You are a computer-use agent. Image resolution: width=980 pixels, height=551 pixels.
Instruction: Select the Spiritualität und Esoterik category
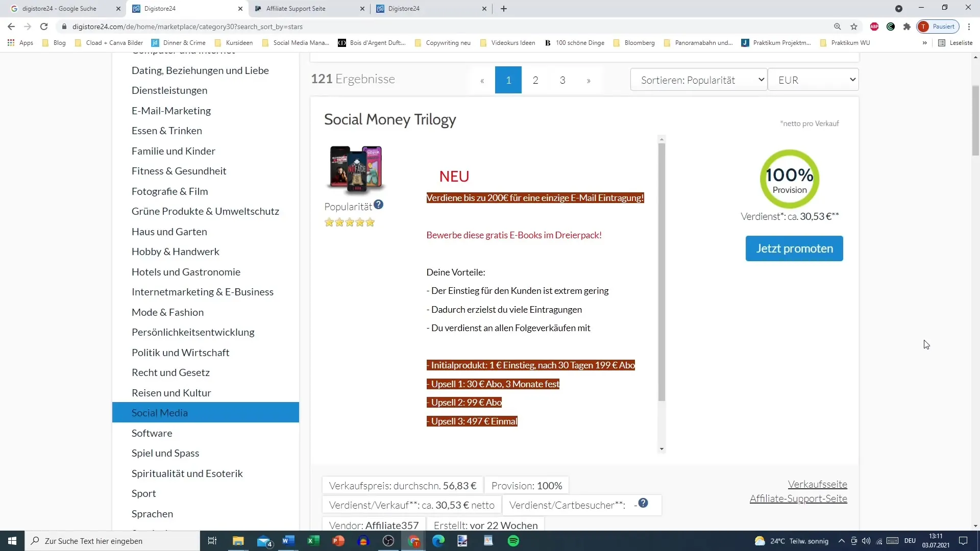187,473
